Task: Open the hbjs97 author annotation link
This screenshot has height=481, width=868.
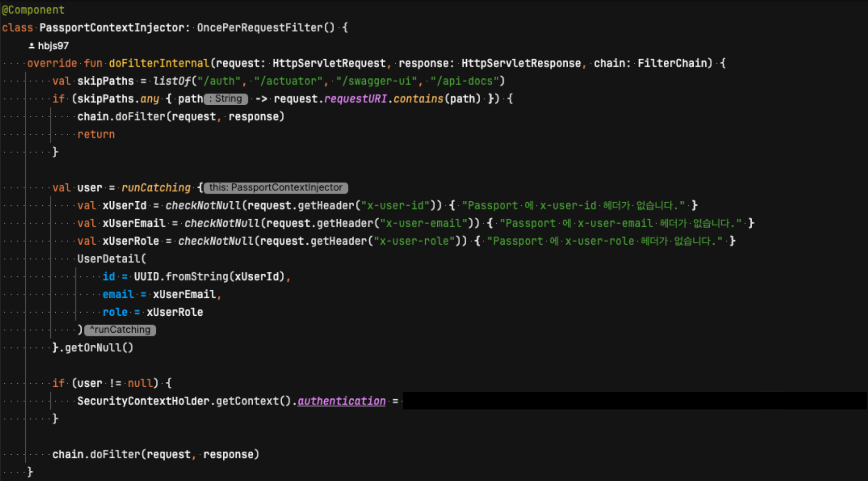Action: pos(53,46)
